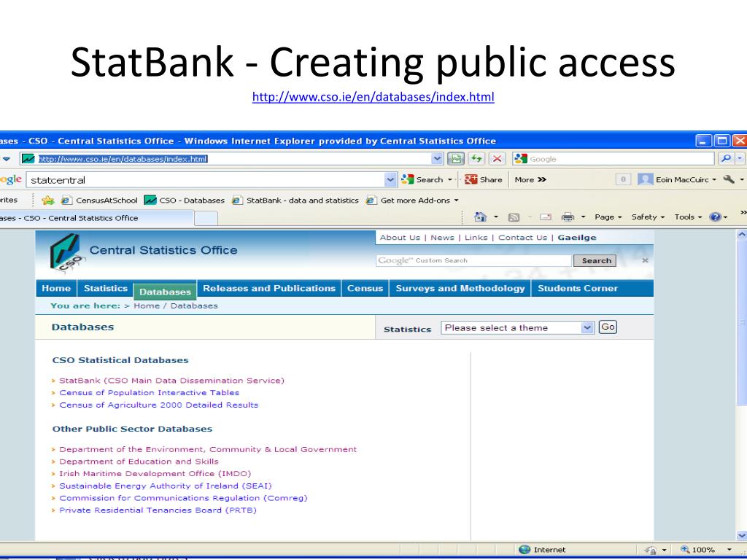
Task: Open the address bar history dropdown
Action: 438,159
